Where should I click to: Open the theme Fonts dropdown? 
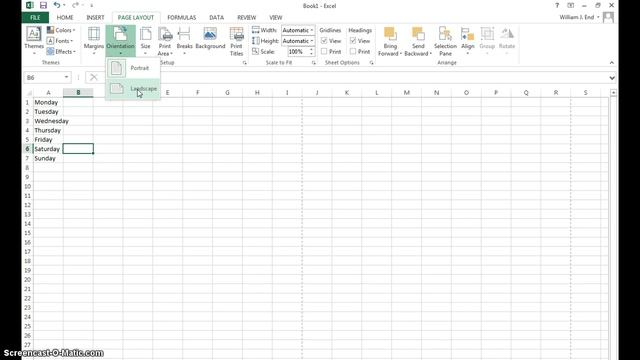[x=60, y=41]
